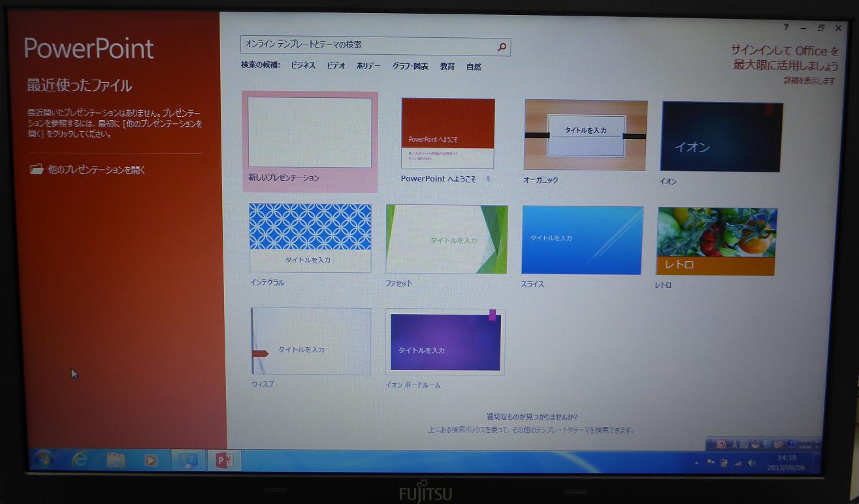Image resolution: width=859 pixels, height=504 pixels.
Task: Choose the オーガニック template thumbnail
Action: coord(585,135)
